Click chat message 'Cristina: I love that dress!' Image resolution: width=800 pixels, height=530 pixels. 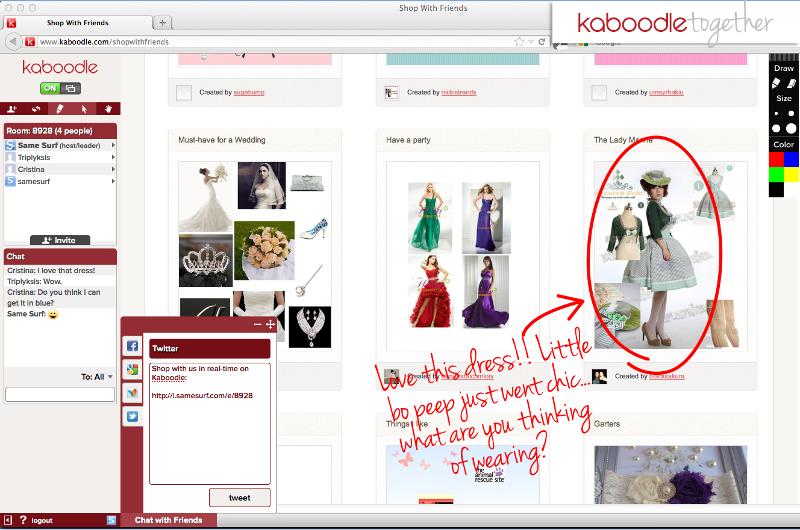point(51,270)
